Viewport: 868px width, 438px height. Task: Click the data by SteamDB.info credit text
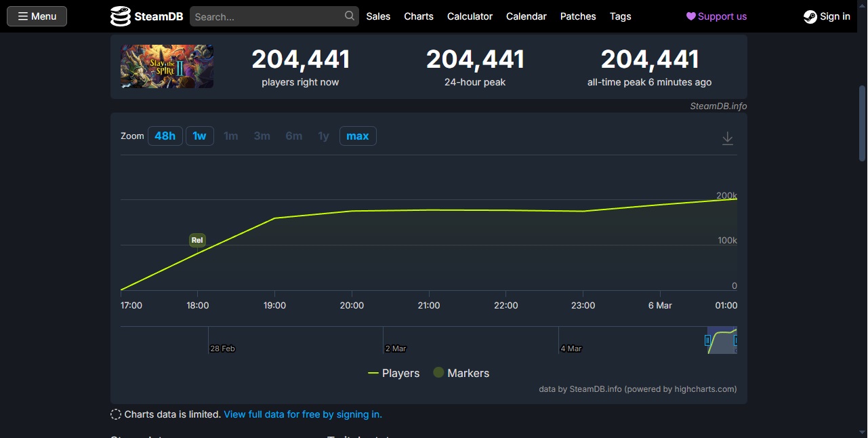click(x=638, y=389)
